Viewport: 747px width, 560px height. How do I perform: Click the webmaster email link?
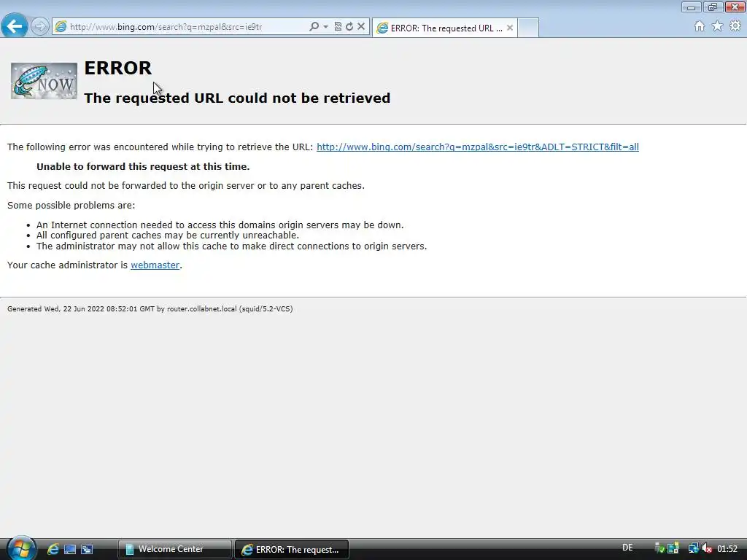(155, 265)
